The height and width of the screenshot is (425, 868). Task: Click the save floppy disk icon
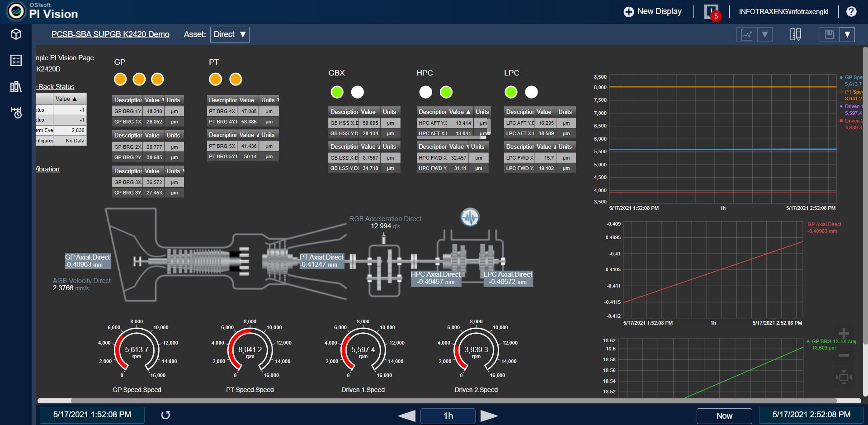830,34
